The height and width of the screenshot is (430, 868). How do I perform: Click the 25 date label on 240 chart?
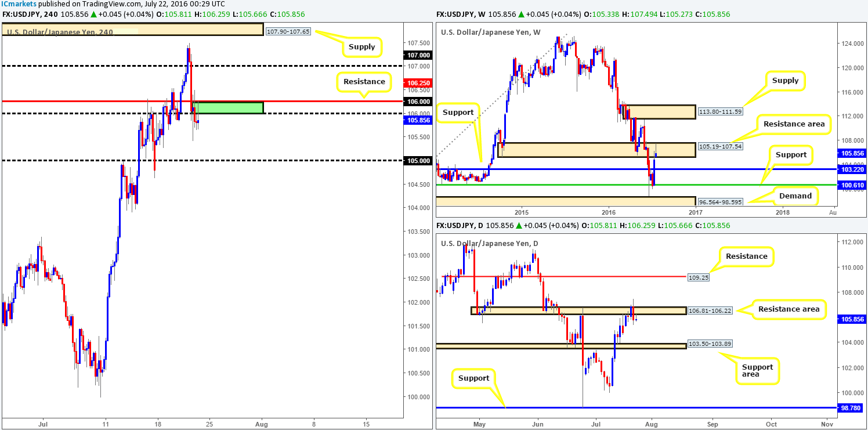click(209, 423)
